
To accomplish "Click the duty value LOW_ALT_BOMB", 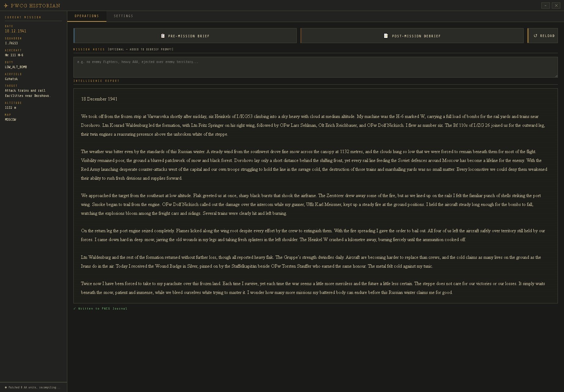I will [16, 67].
